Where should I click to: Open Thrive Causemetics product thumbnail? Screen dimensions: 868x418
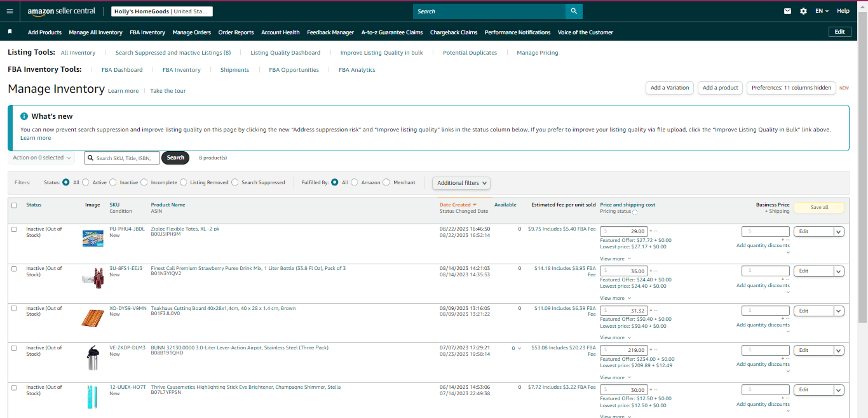pos(93,397)
